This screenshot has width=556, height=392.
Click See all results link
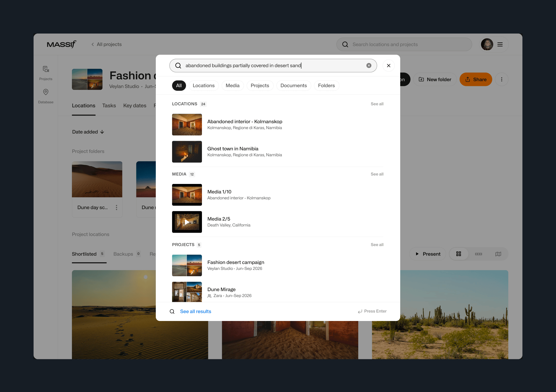click(195, 312)
